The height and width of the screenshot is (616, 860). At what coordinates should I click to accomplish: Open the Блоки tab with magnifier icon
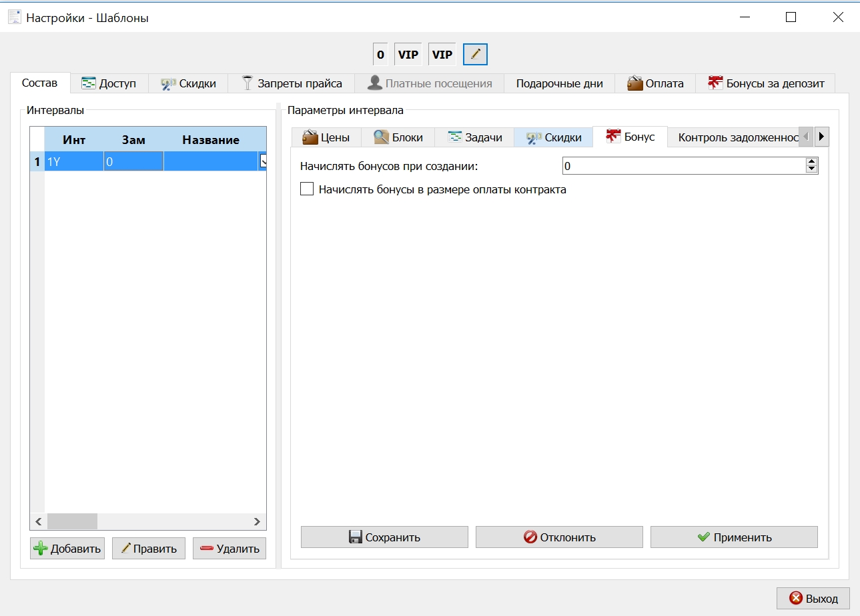(398, 137)
